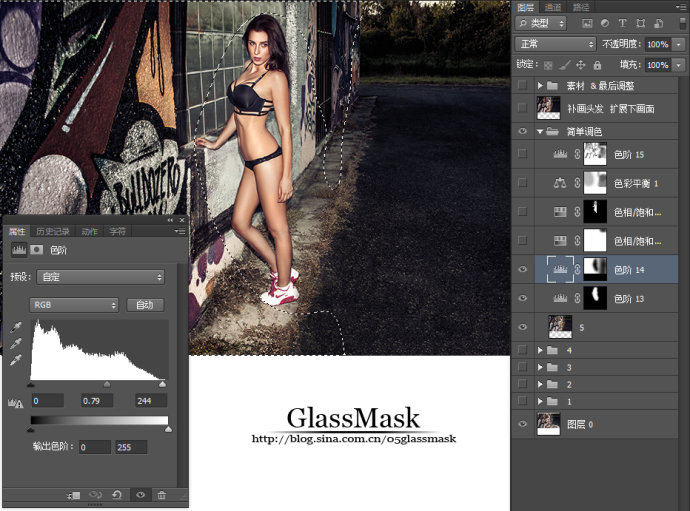Clip adjustment to layer below
The width and height of the screenshot is (690, 511).
click(x=73, y=495)
